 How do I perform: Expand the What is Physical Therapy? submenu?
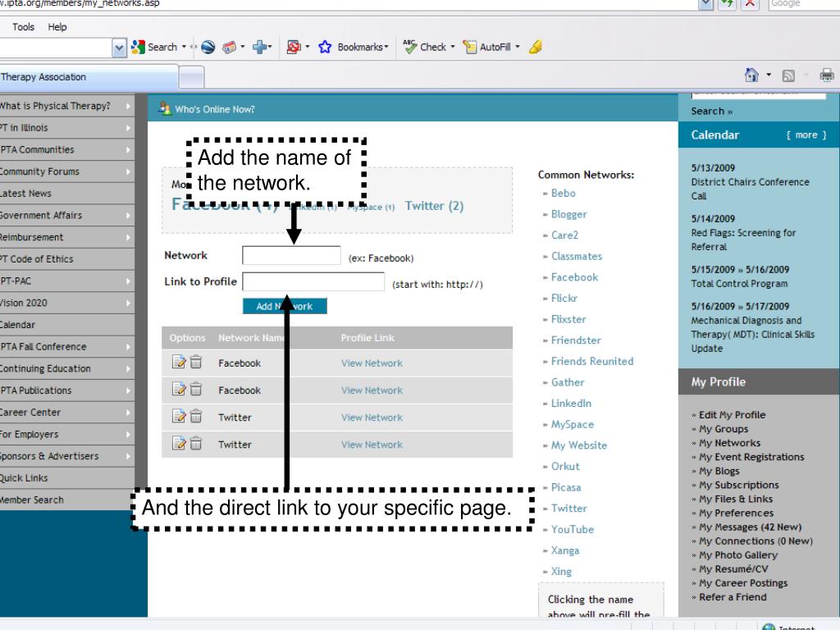pyautogui.click(x=128, y=106)
